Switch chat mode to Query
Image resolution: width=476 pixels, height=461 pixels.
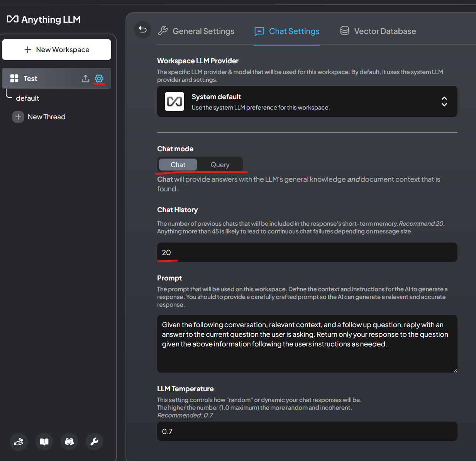[x=220, y=165]
